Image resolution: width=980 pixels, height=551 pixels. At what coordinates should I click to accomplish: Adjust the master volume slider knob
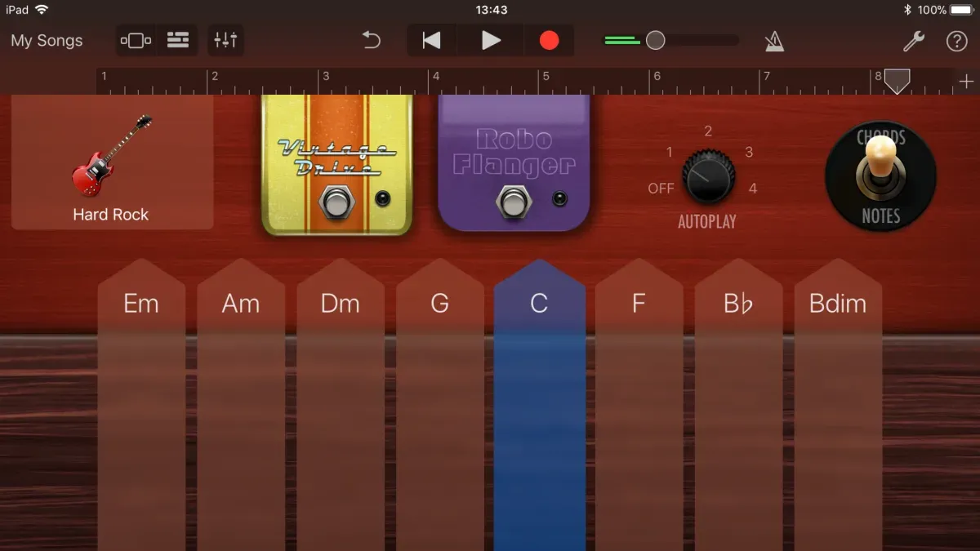point(655,40)
